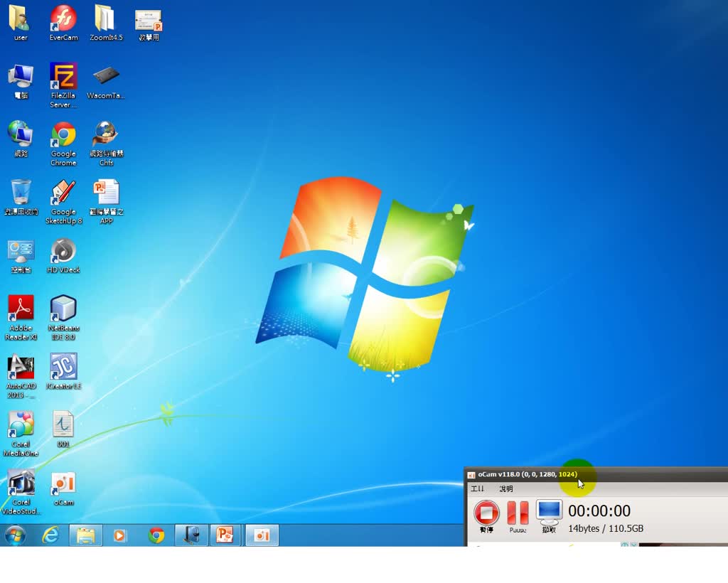
Task: Click the red stop recording button in oCam
Action: pyautogui.click(x=486, y=513)
